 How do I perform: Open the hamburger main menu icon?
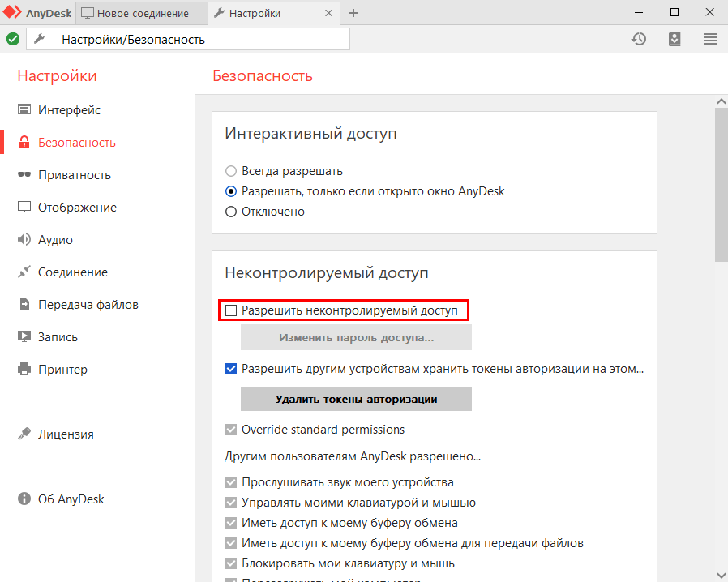(x=710, y=39)
